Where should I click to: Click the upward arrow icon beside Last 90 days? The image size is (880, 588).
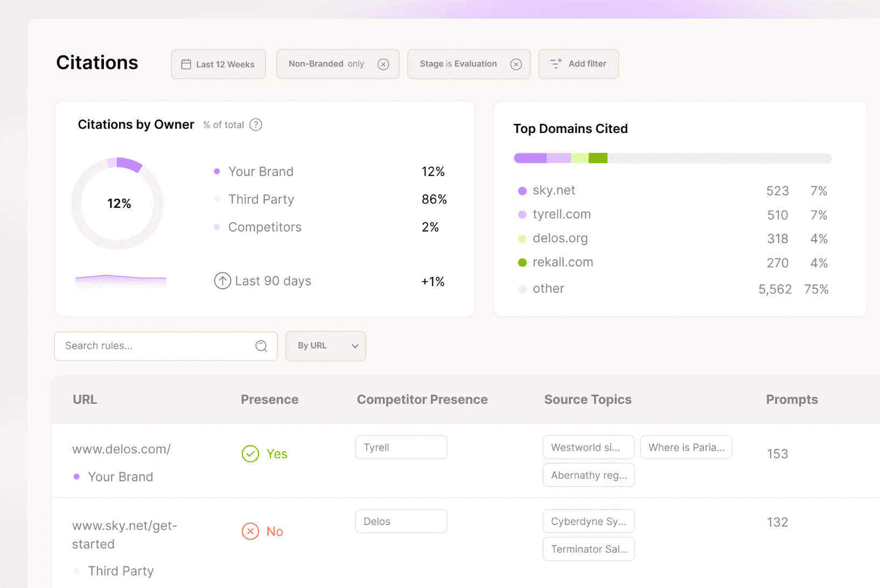point(222,281)
